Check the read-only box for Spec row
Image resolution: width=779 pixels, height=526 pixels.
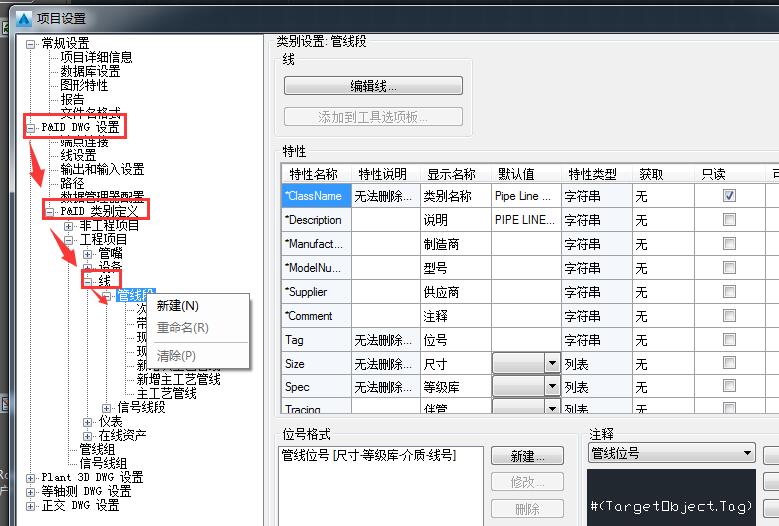(729, 386)
